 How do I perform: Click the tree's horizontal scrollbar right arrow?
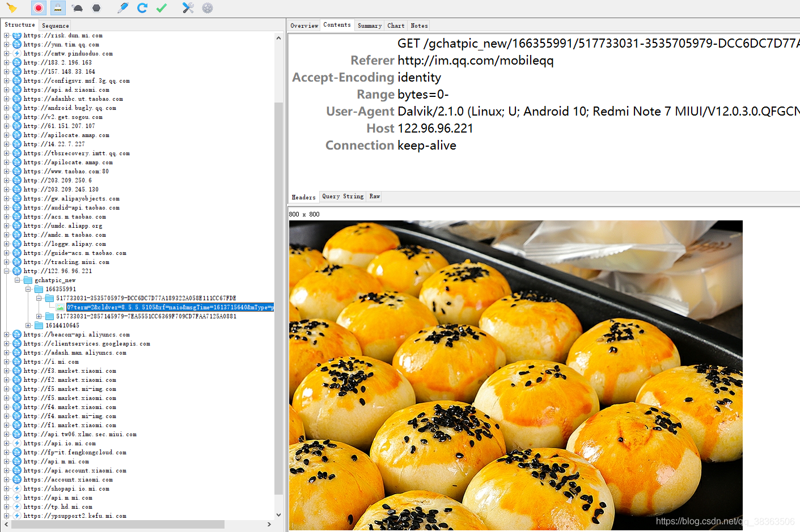coord(269,525)
